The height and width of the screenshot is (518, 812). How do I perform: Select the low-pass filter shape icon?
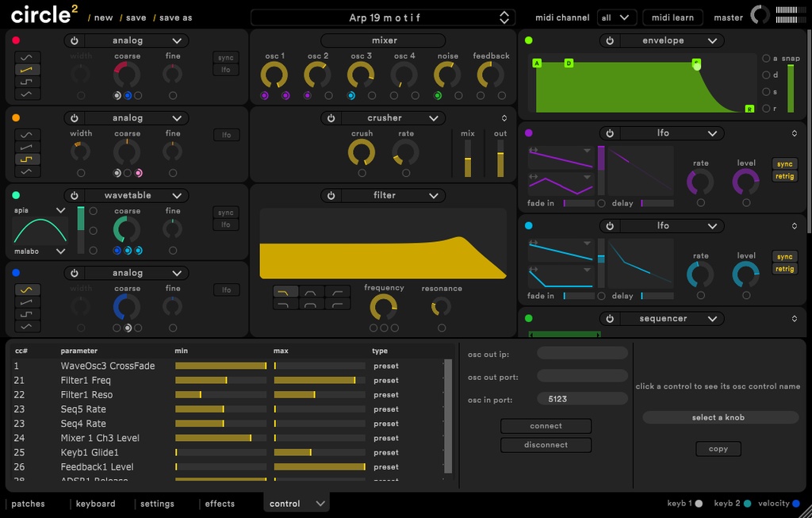[x=285, y=292]
